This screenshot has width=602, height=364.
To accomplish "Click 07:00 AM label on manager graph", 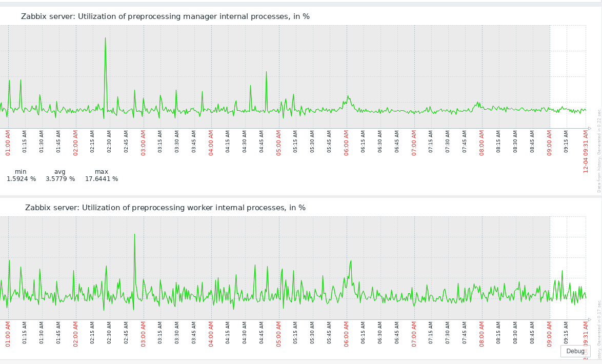I will [414, 143].
